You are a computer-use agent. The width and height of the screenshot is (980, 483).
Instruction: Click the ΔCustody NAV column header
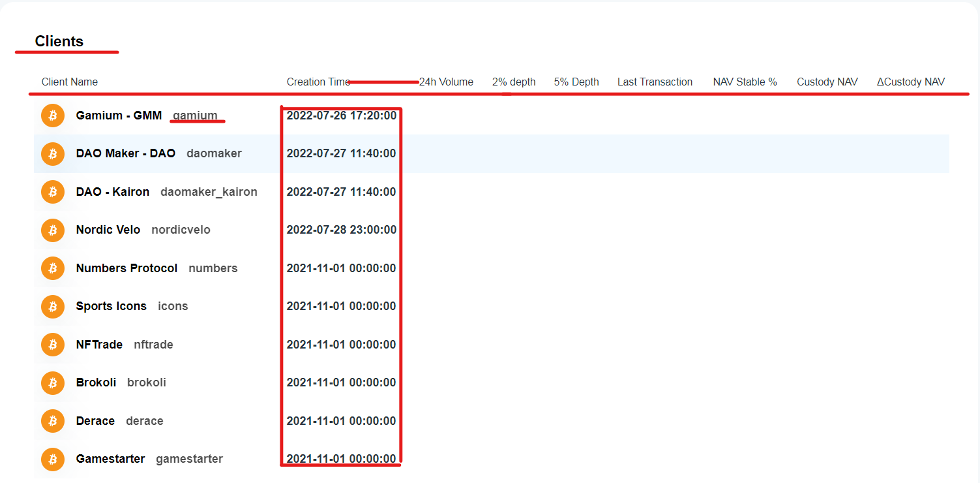click(911, 82)
